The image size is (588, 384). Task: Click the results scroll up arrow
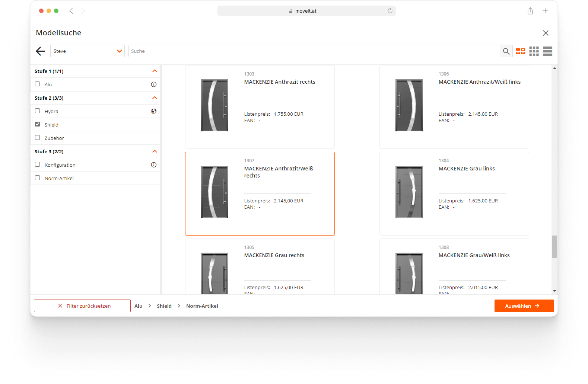[554, 68]
